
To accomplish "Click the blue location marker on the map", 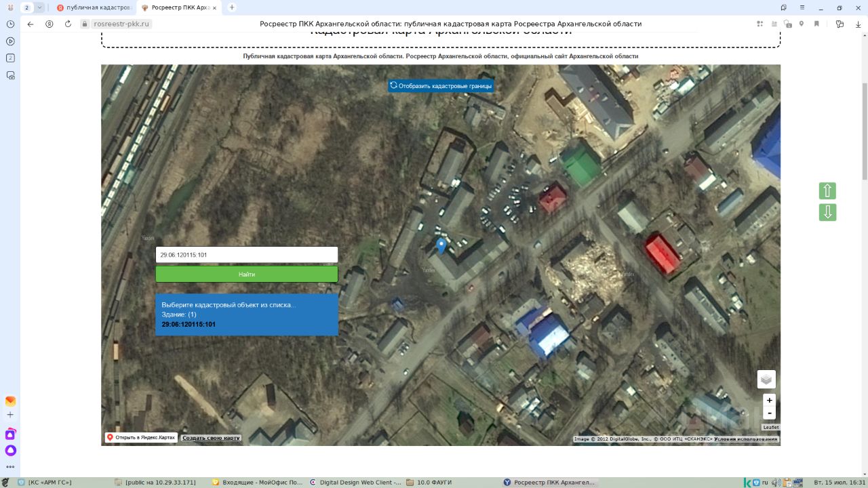I will point(441,246).
